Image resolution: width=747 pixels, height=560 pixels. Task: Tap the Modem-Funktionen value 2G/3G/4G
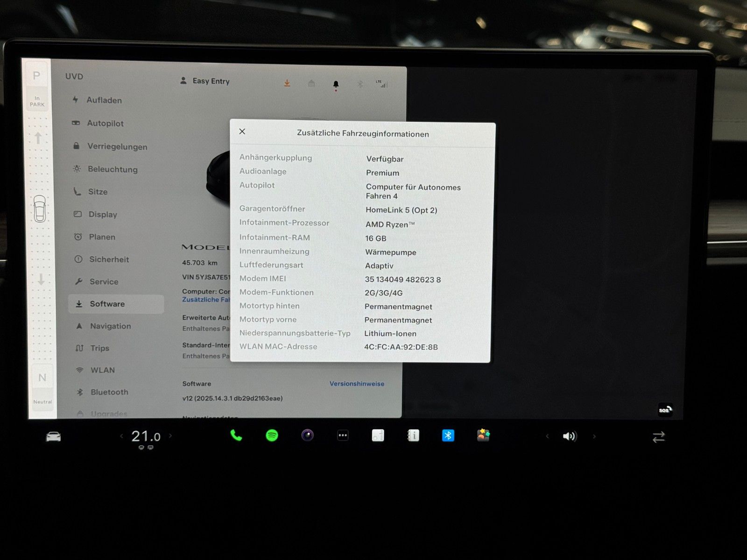click(383, 293)
